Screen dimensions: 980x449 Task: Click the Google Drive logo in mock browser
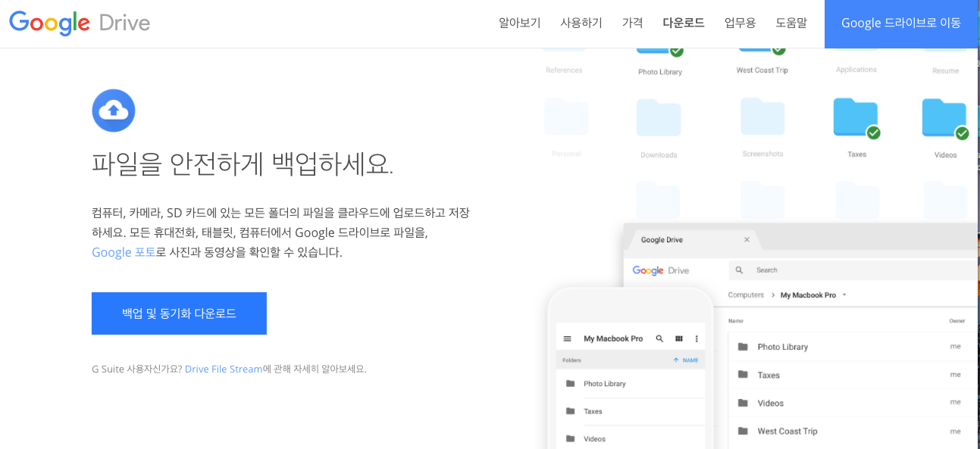pos(661,270)
